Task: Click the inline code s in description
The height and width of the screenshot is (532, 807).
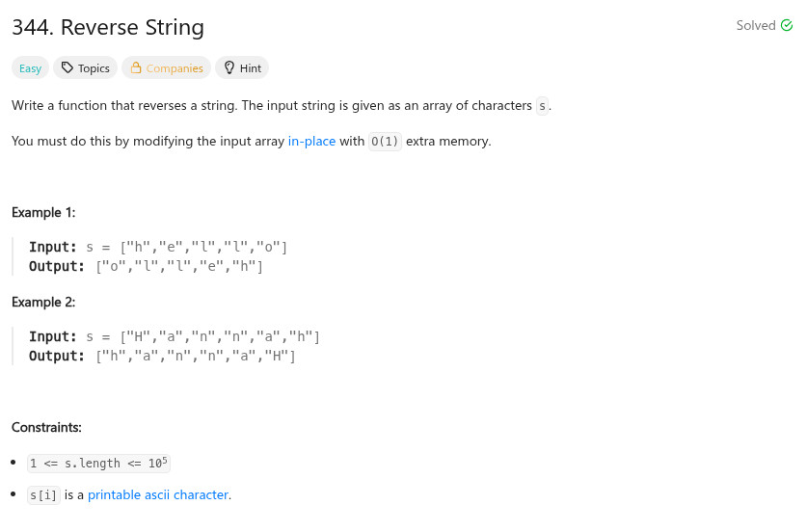Action: 543,106
